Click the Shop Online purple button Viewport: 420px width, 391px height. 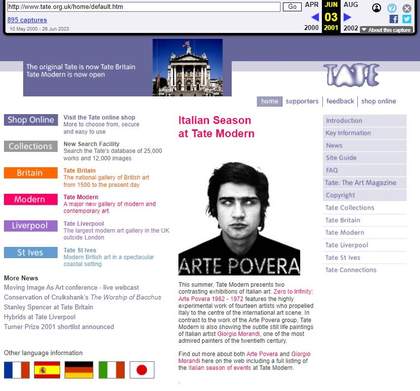click(x=31, y=120)
